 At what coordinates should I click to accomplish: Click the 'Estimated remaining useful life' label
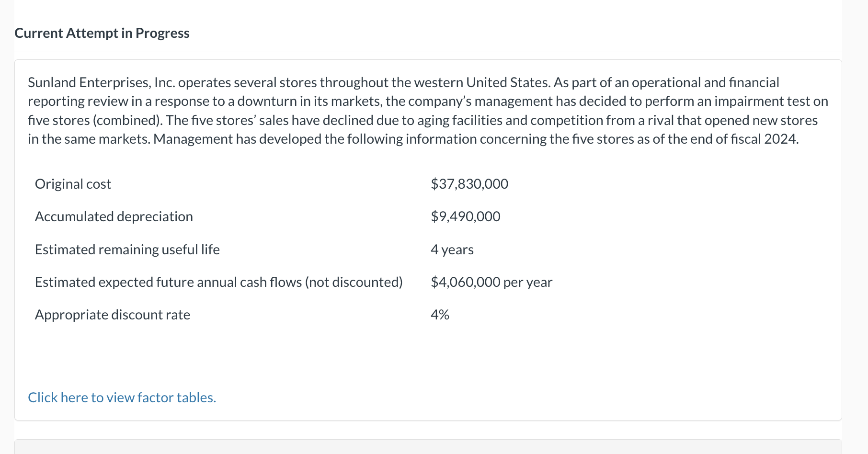127,250
